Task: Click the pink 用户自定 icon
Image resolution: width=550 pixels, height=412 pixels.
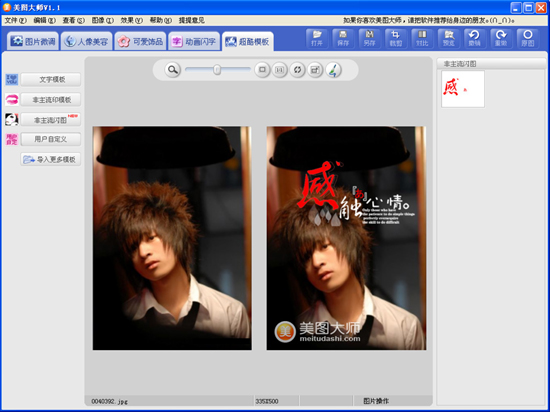Action: (x=12, y=139)
